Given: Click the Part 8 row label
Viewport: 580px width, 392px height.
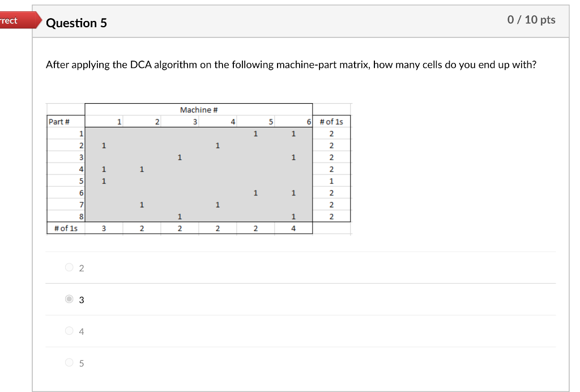Looking at the screenshot, I should click(81, 216).
